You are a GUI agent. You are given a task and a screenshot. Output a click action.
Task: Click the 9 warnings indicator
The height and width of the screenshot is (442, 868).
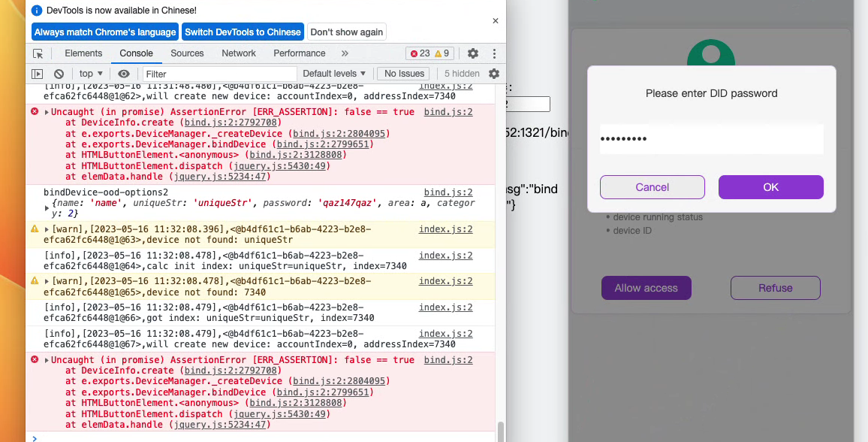pos(442,53)
